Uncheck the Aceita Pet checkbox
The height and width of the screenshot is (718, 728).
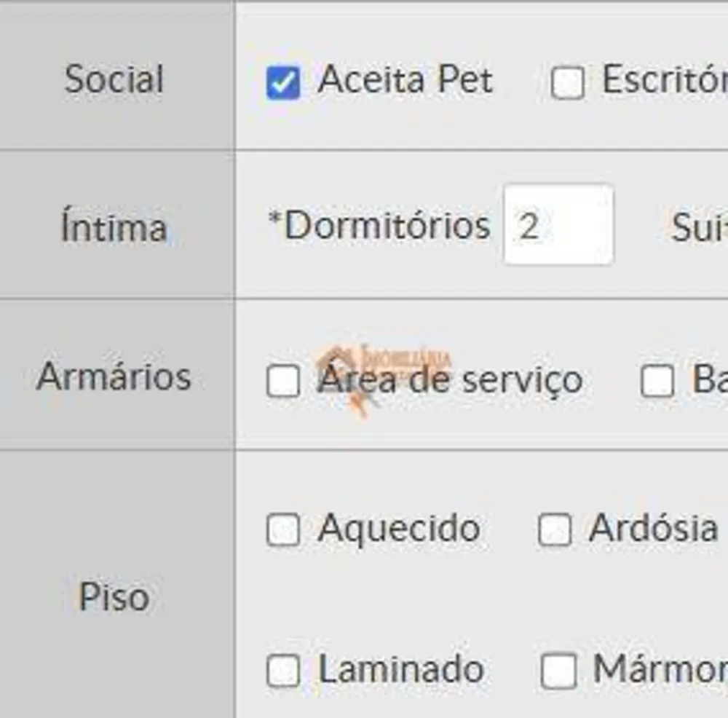(x=282, y=83)
